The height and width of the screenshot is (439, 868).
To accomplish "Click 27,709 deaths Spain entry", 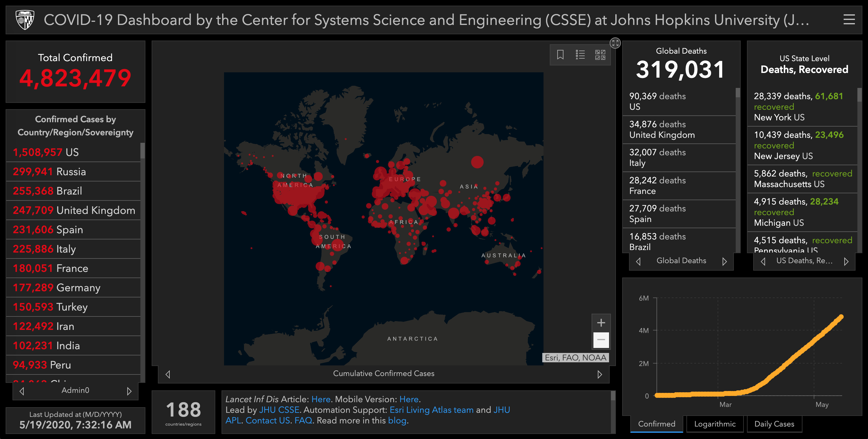I will coord(679,214).
